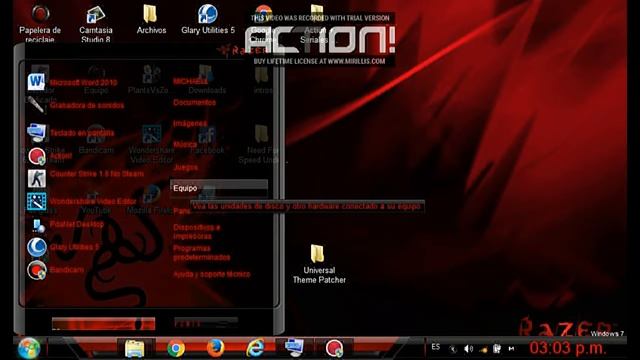Click the 03:03 p.m. taskbar clock
Image resolution: width=640 pixels, height=360 pixels.
pos(568,348)
